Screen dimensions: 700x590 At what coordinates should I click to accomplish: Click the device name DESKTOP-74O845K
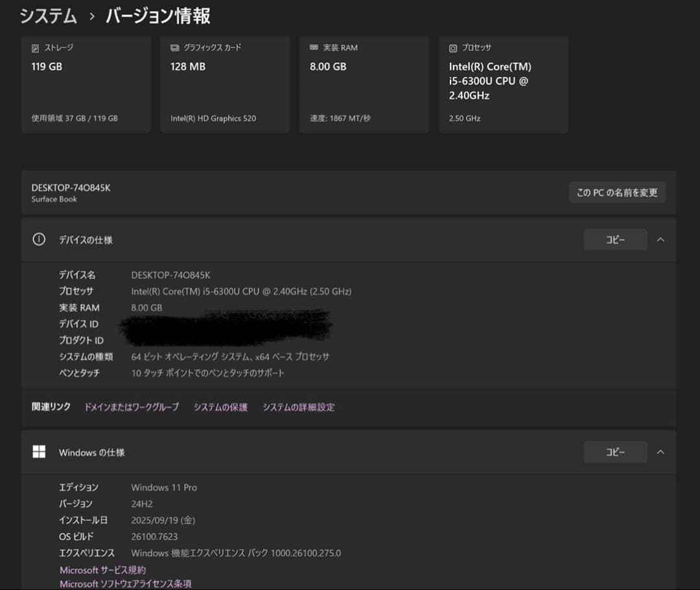tap(71, 187)
